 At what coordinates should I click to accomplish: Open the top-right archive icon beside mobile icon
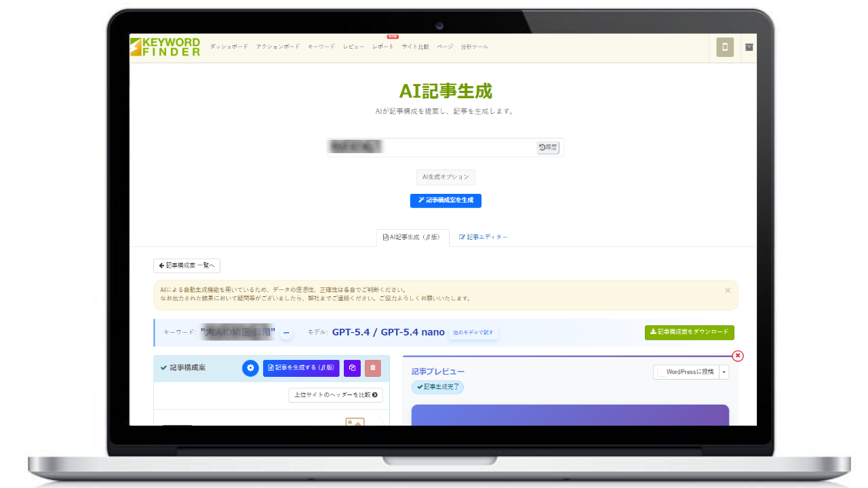point(749,47)
